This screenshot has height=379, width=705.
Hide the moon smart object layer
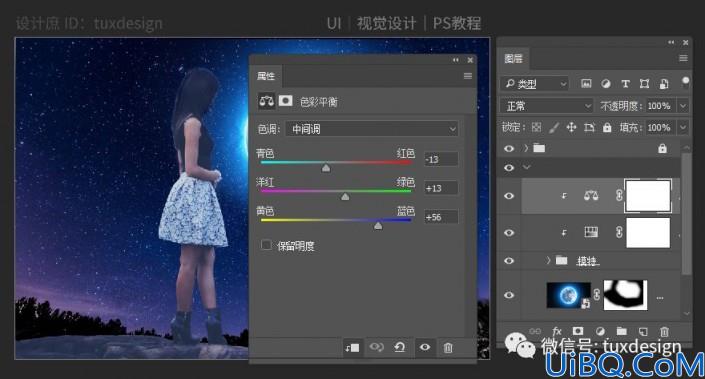click(509, 295)
